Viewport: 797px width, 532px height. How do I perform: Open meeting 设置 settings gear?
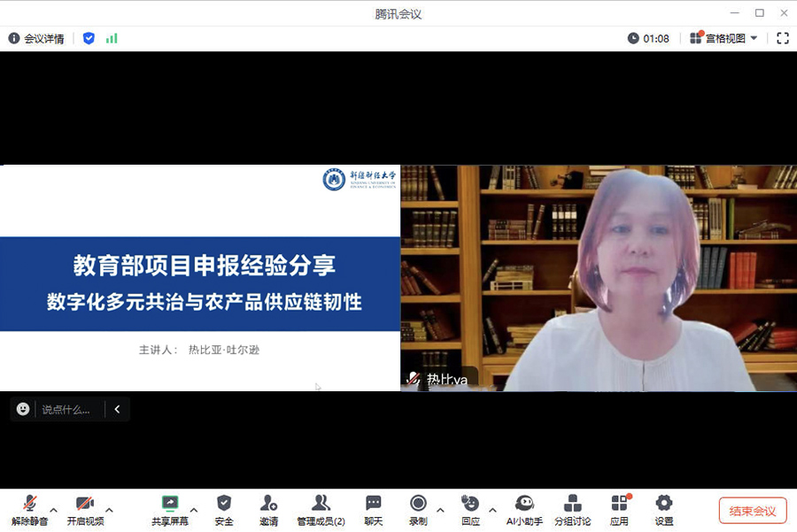point(664,509)
